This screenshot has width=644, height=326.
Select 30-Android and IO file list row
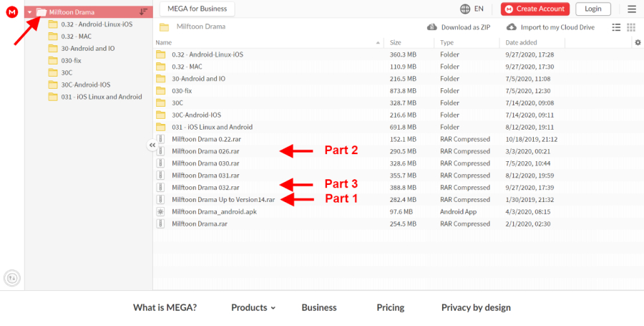pos(399,79)
